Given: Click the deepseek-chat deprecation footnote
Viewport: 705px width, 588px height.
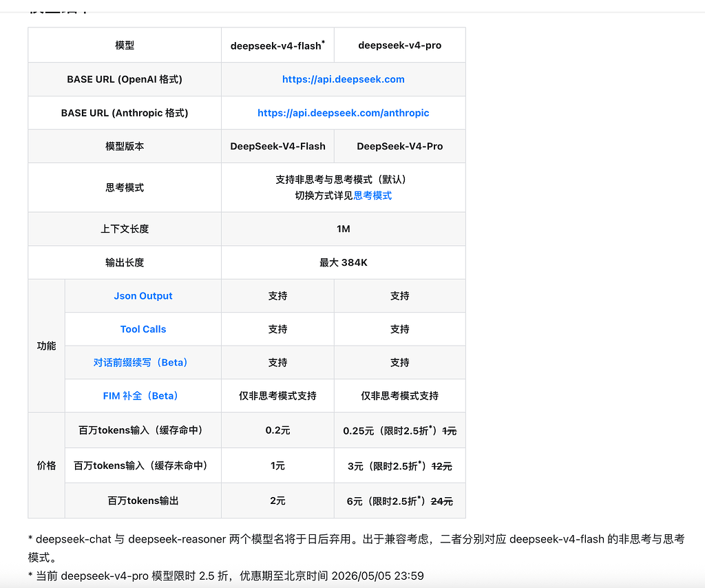Looking at the screenshot, I should [356, 548].
